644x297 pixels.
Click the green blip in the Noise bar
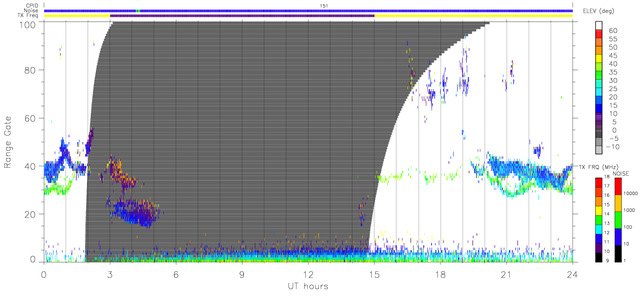[138, 10]
